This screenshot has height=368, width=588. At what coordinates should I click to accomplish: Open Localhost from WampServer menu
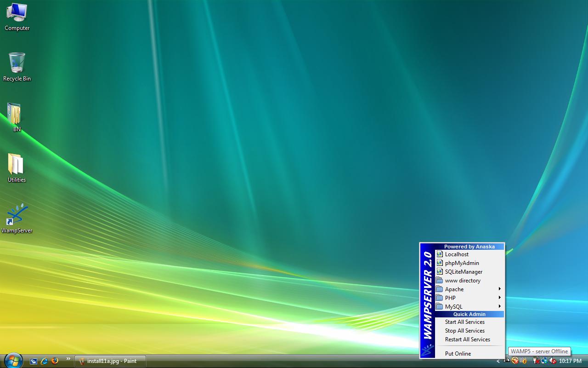point(457,254)
